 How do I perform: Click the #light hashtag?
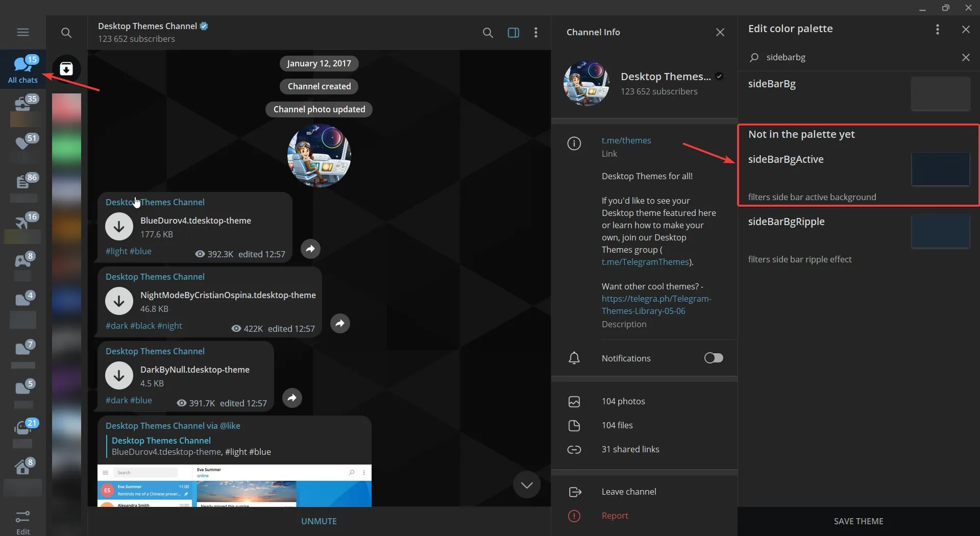(116, 251)
